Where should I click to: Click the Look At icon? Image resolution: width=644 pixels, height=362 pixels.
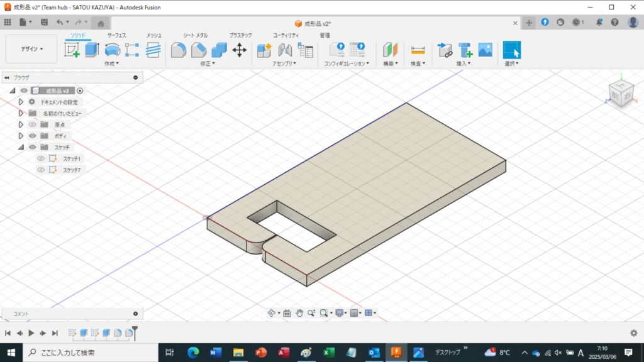[287, 313]
